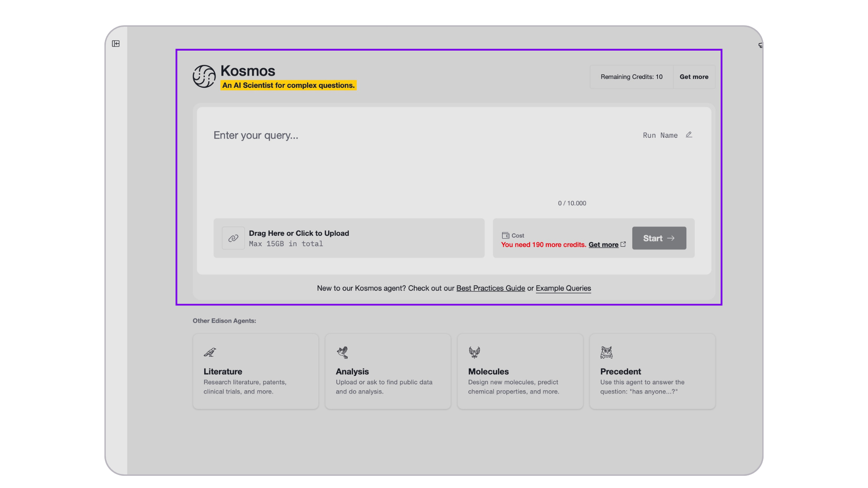The image size is (868, 488).
Task: Click the Molecules phoenix icon
Action: click(474, 352)
